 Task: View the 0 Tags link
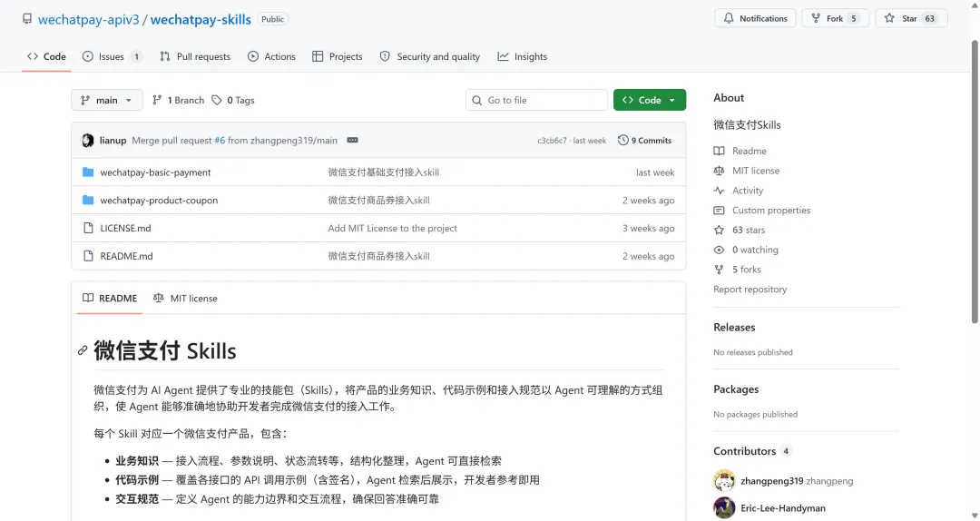(x=233, y=100)
